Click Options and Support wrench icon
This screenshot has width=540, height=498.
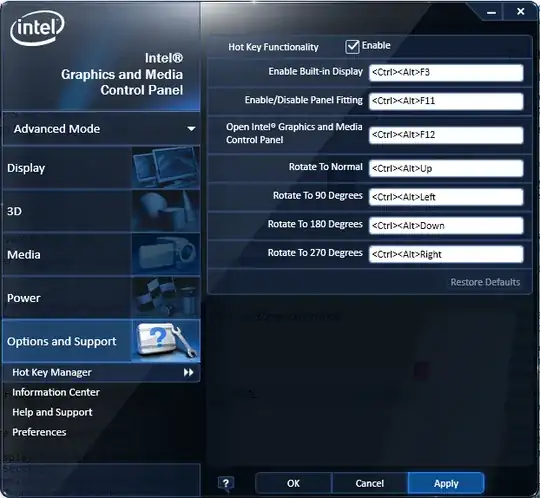166,341
